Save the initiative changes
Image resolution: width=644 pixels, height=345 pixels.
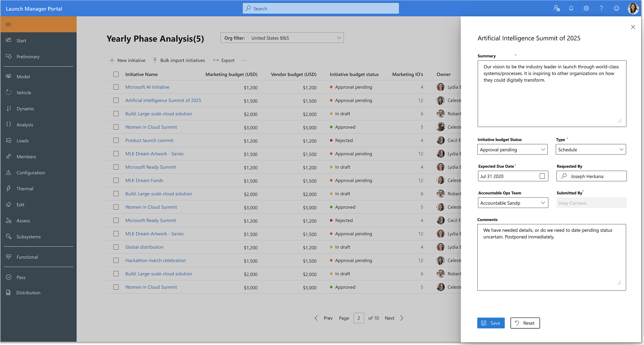491,323
